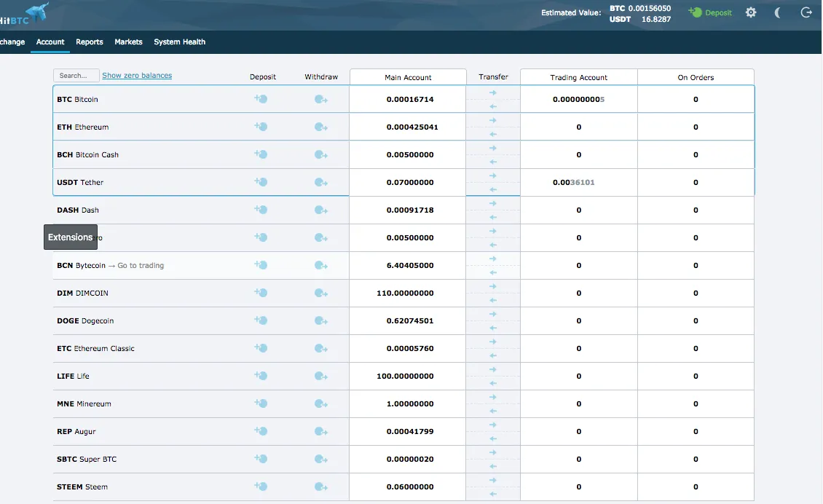Click DIMCOIN deposit icon

(261, 293)
